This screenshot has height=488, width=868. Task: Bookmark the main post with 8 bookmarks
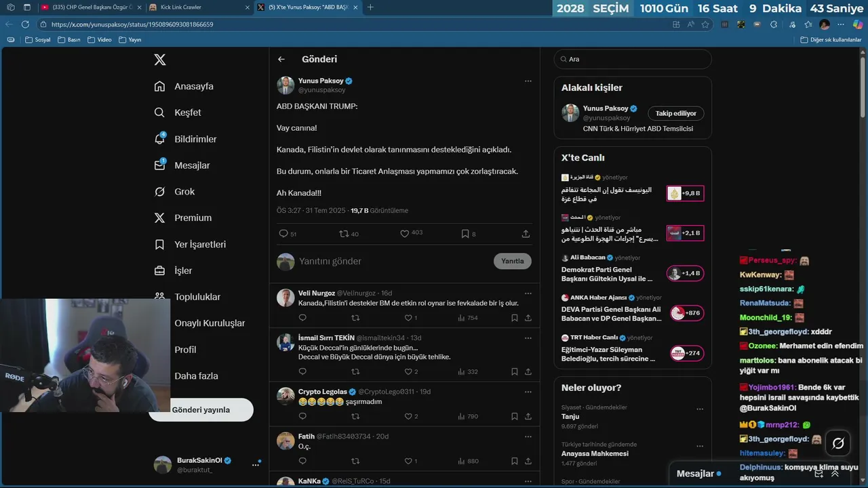coord(465,234)
